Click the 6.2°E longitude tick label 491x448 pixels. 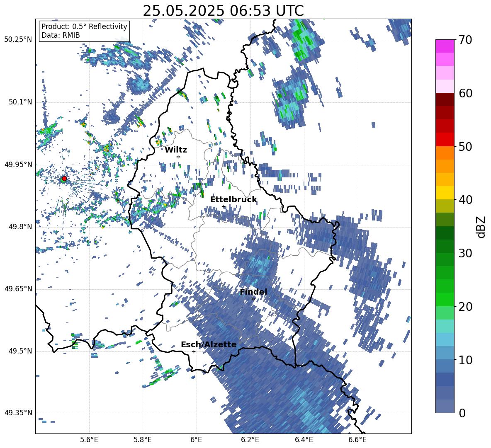coord(250,440)
